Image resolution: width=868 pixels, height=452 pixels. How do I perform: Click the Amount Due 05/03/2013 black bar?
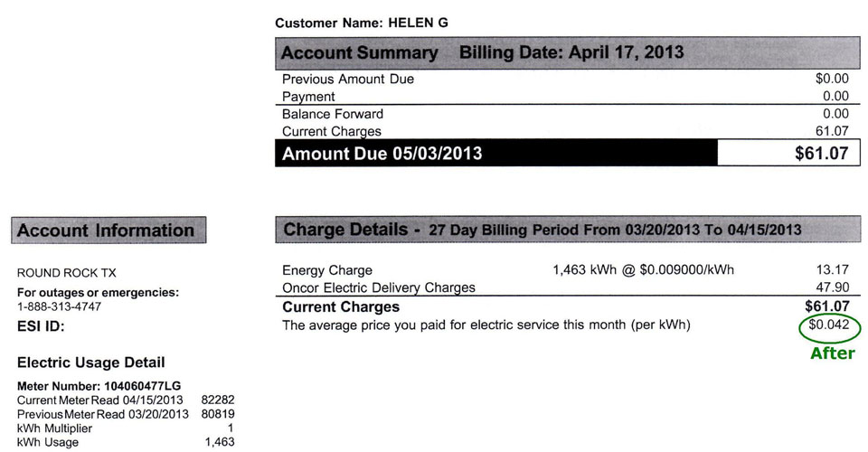coord(496,154)
